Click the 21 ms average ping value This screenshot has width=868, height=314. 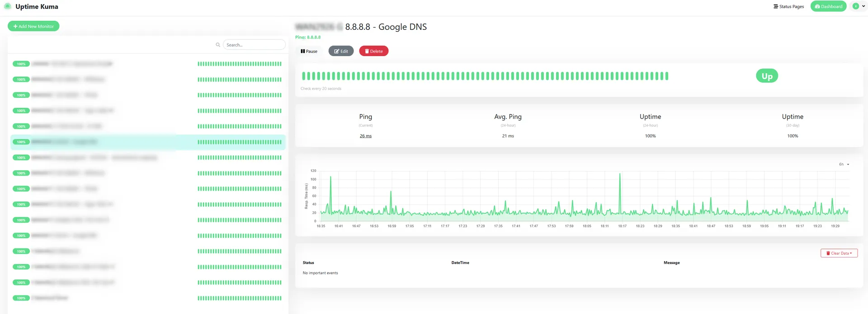[x=508, y=136]
